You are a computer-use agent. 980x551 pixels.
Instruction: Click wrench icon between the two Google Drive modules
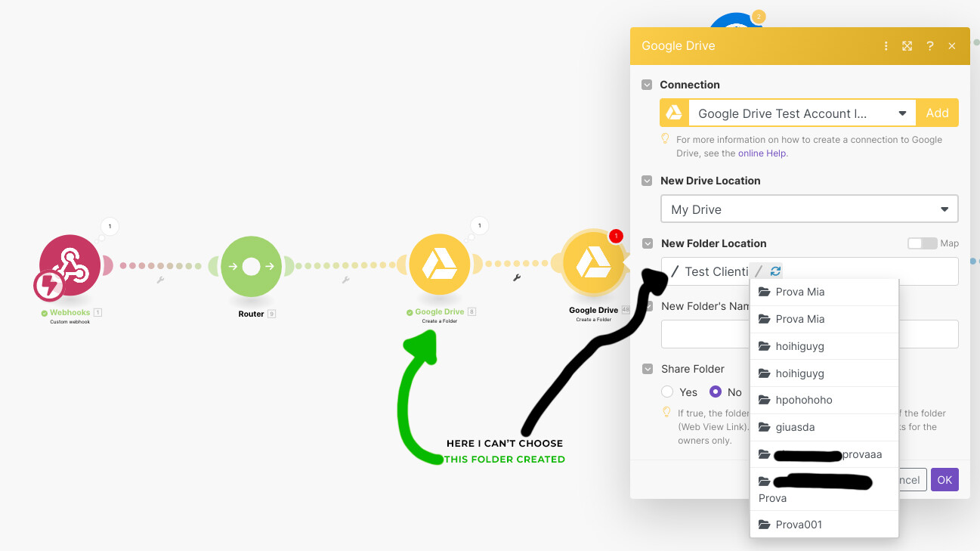517,277
